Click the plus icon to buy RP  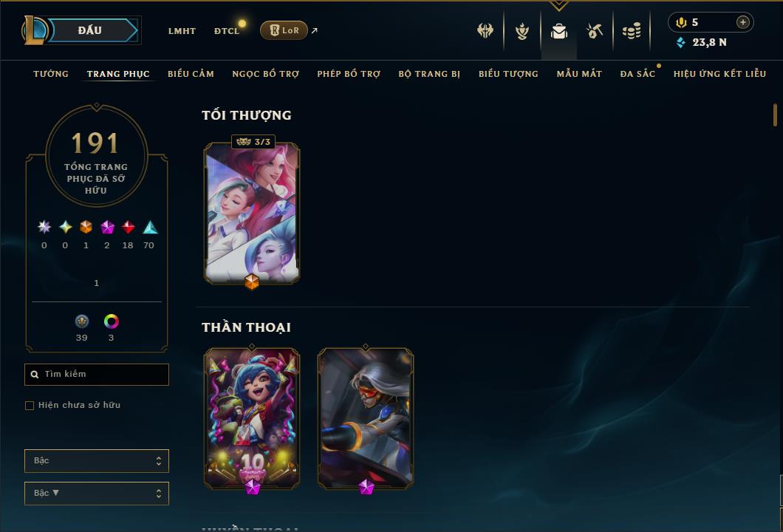click(742, 22)
